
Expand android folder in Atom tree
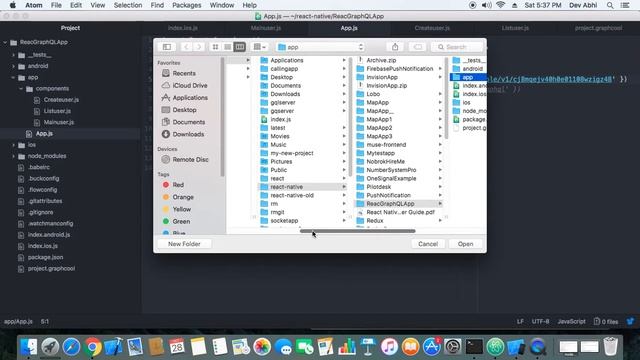[x=13, y=66]
